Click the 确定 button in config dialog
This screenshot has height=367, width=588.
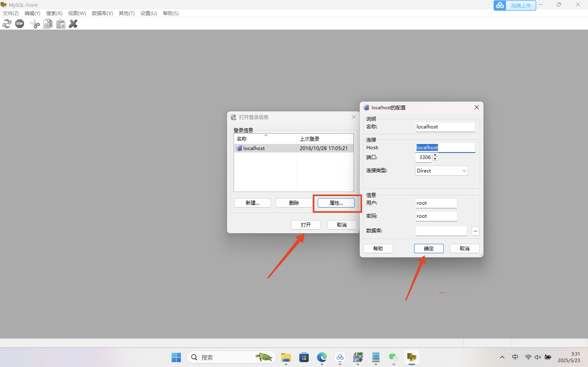pos(429,249)
